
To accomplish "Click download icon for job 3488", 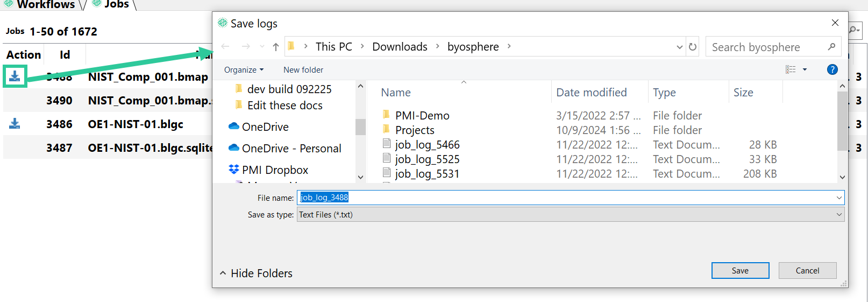I will pos(15,76).
